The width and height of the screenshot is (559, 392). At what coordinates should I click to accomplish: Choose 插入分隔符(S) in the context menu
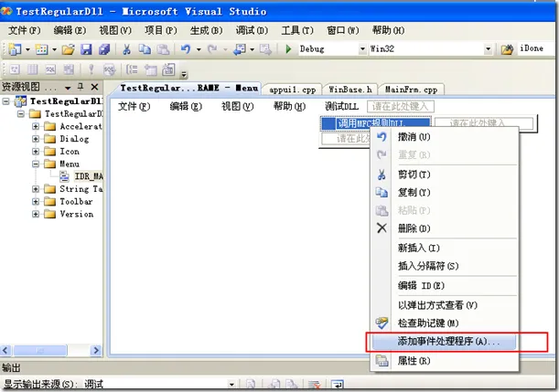click(444, 266)
